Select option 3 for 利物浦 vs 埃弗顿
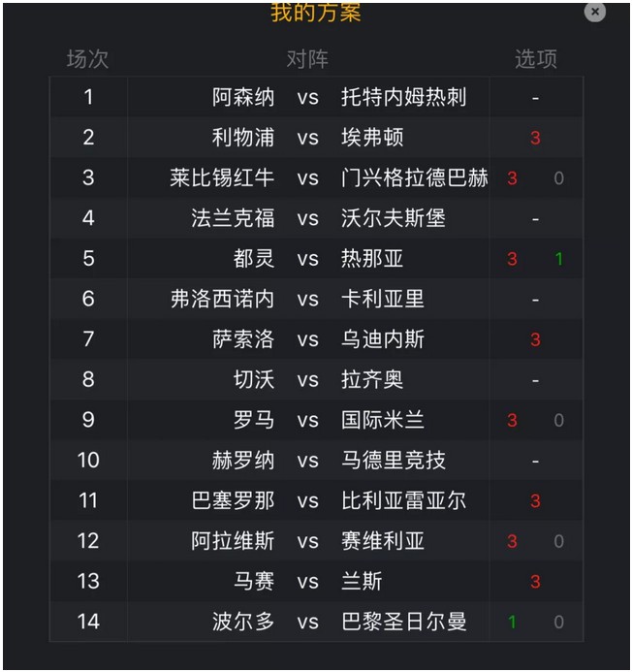This screenshot has width=632, height=672. pos(535,138)
